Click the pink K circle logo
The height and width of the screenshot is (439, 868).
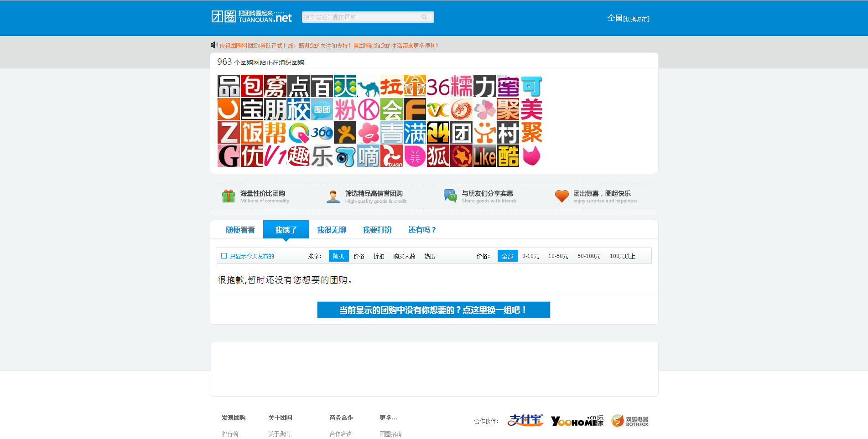(x=368, y=109)
